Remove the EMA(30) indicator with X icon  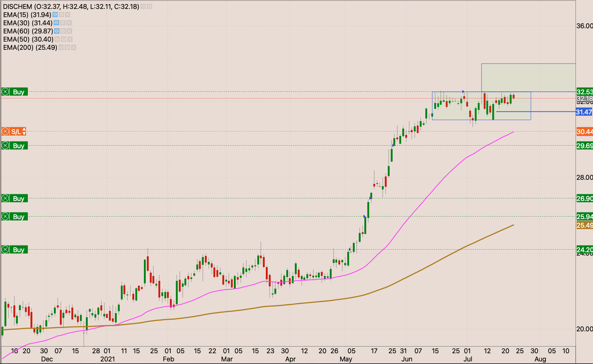(69, 23)
